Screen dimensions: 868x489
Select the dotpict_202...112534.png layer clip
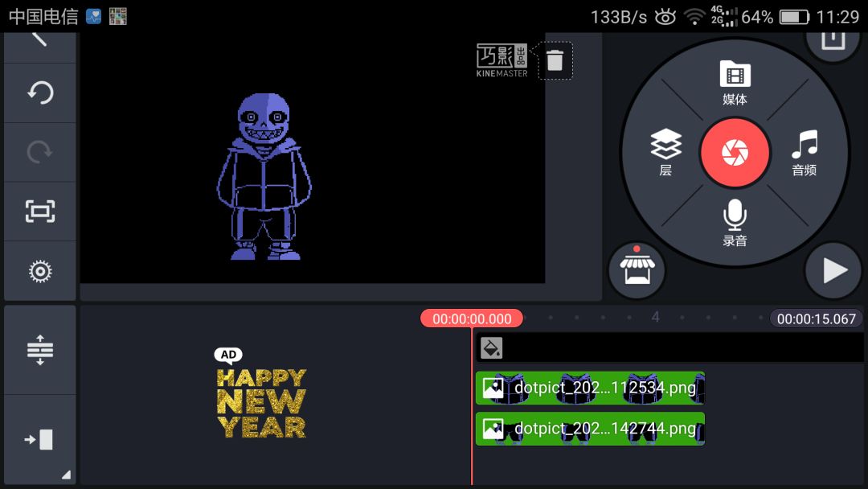click(590, 388)
